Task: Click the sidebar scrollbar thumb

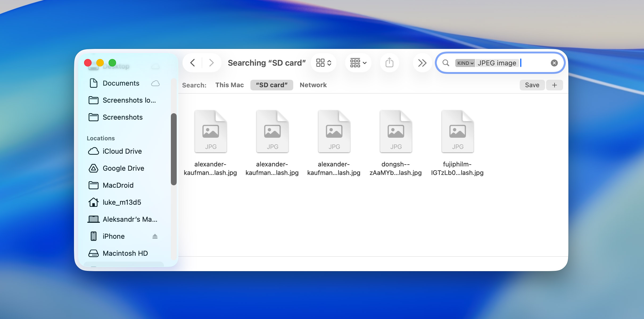Action: tap(174, 149)
